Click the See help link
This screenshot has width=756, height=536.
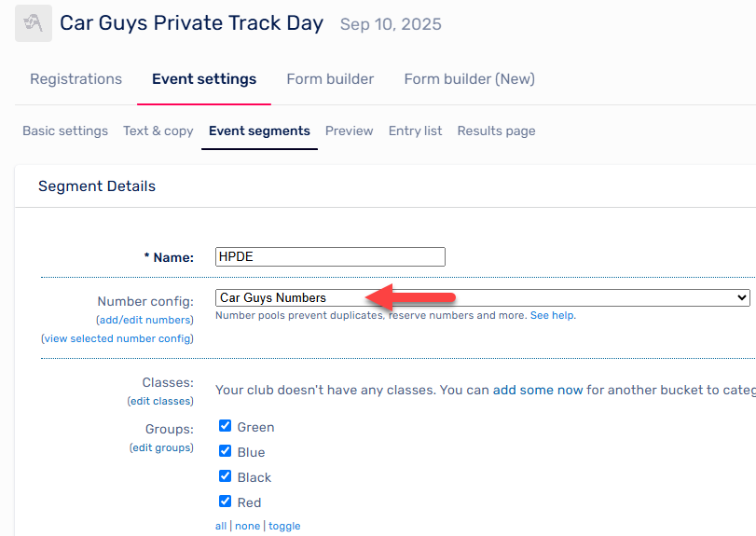(552, 316)
